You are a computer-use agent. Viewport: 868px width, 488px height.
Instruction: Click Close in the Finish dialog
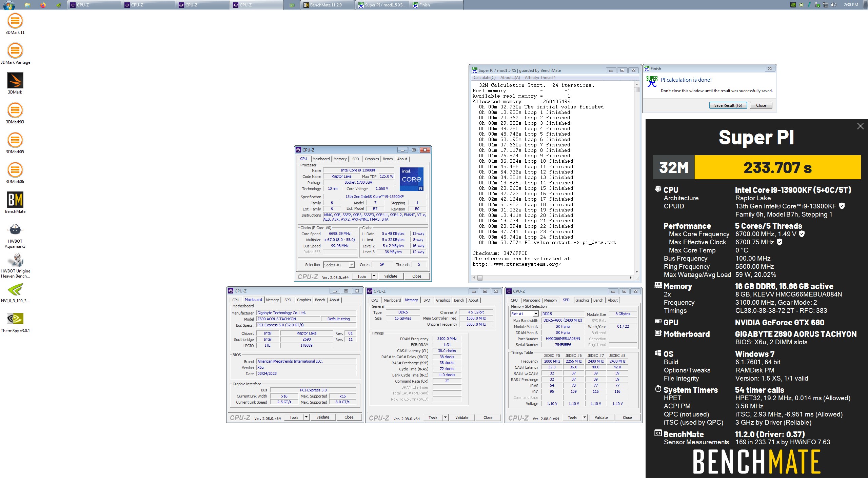point(761,105)
